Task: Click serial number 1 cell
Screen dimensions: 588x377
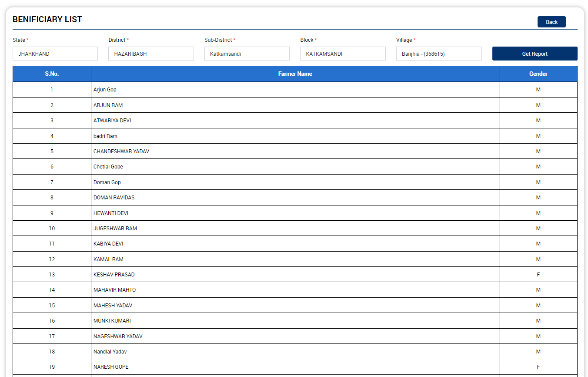Action: click(x=52, y=90)
